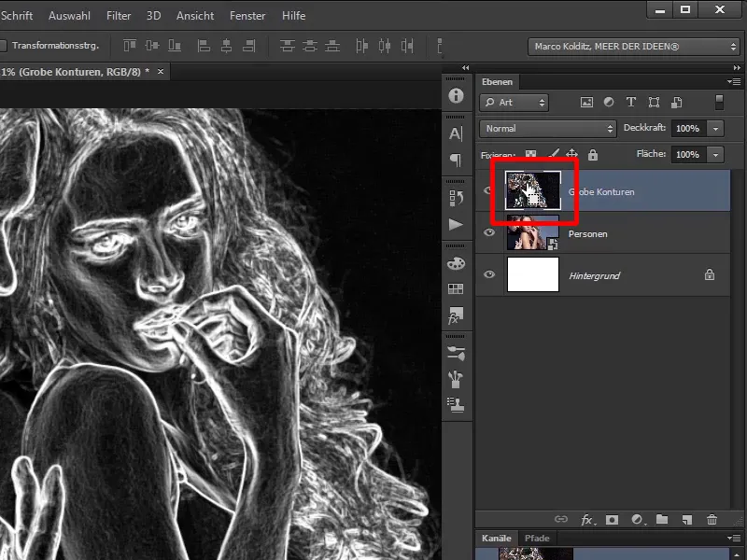Image resolution: width=747 pixels, height=560 pixels.
Task: Toggle lock position move icon
Action: [x=571, y=154]
